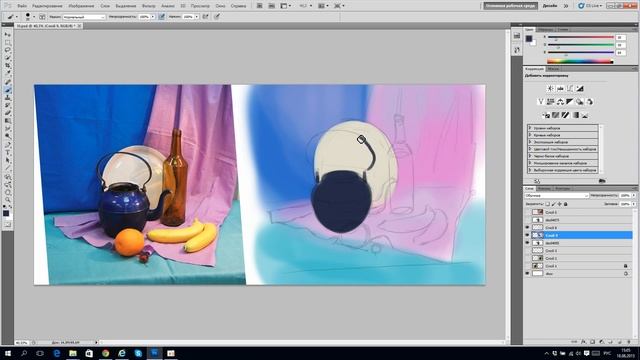Toggle lock all padlock icon
This screenshot has height=360, width=640.
coord(566,204)
